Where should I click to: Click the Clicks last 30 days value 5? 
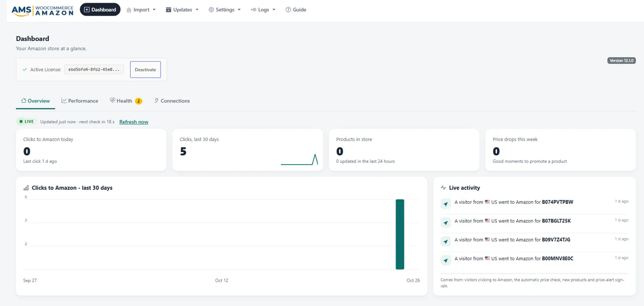tap(183, 152)
